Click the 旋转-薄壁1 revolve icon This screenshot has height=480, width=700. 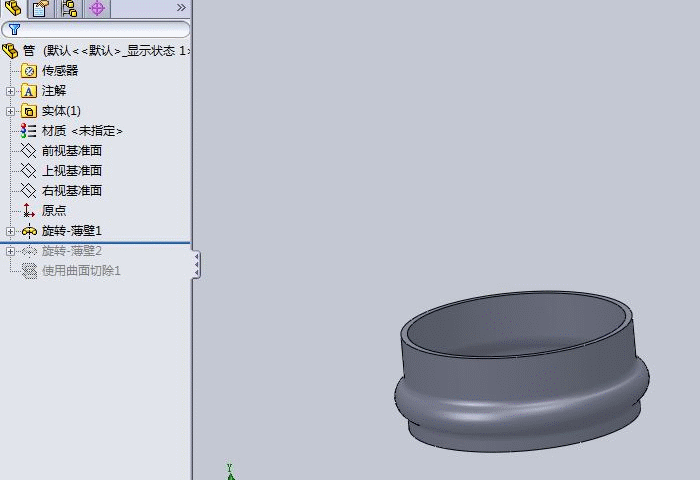click(29, 231)
